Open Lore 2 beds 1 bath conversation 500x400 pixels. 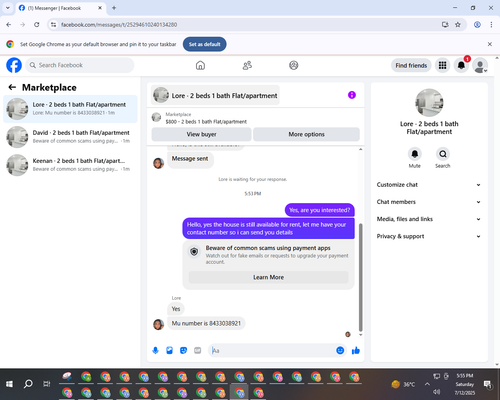point(70,109)
